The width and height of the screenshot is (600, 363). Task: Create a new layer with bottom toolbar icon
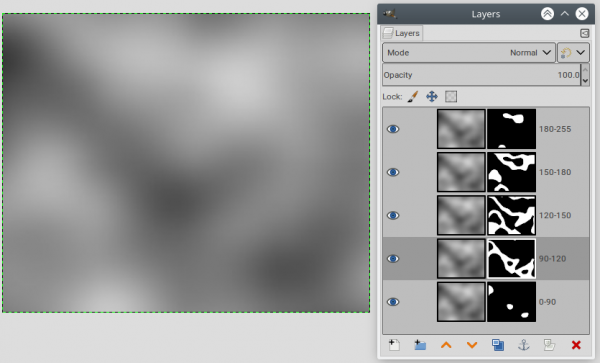[394, 345]
